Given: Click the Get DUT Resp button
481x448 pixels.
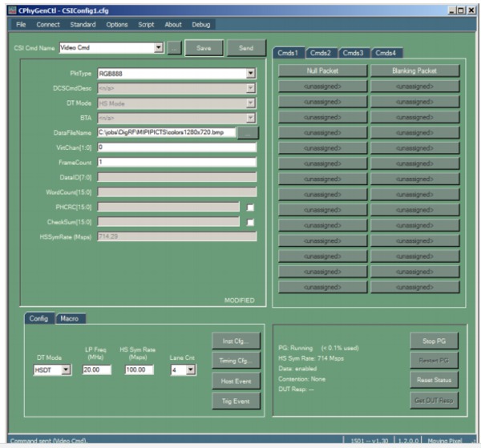Looking at the screenshot, I should point(434,400).
